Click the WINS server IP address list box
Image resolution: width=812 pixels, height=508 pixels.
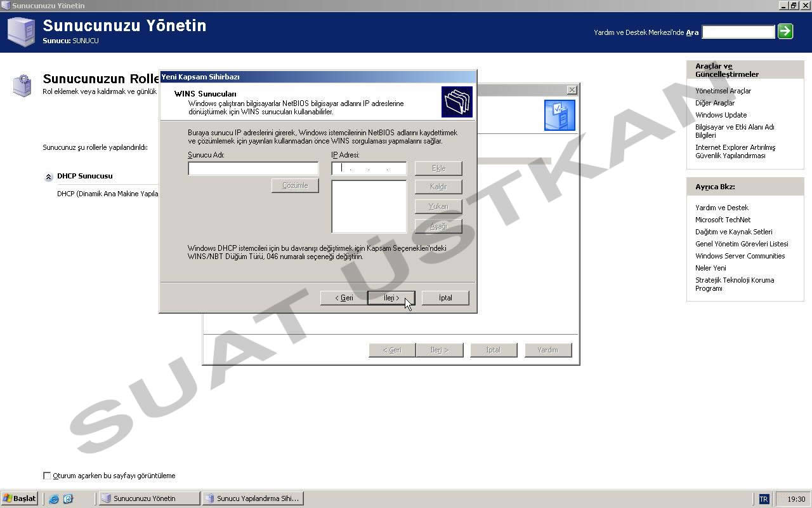pyautogui.click(x=369, y=206)
